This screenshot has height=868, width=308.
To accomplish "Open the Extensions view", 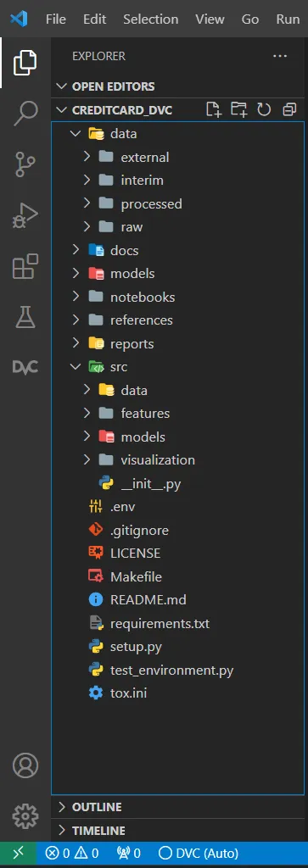I will pos(25,266).
